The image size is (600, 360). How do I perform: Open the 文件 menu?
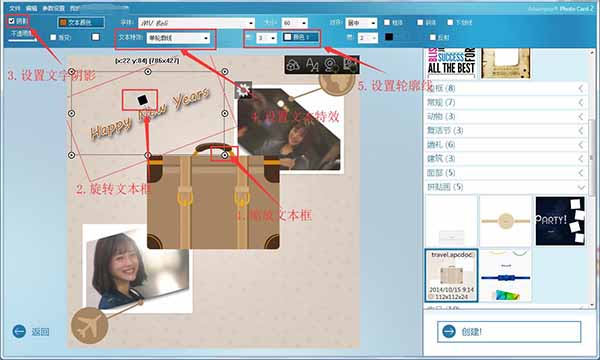click(x=15, y=8)
